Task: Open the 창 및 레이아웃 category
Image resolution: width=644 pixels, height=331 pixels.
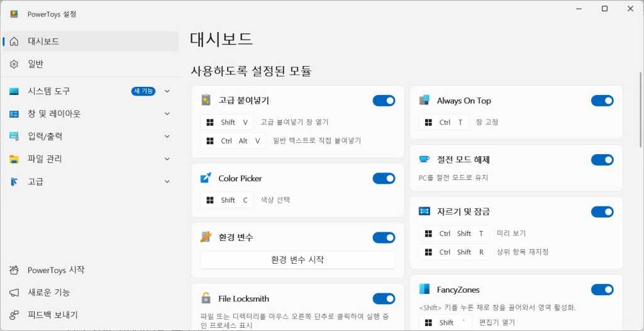Action: click(91, 114)
